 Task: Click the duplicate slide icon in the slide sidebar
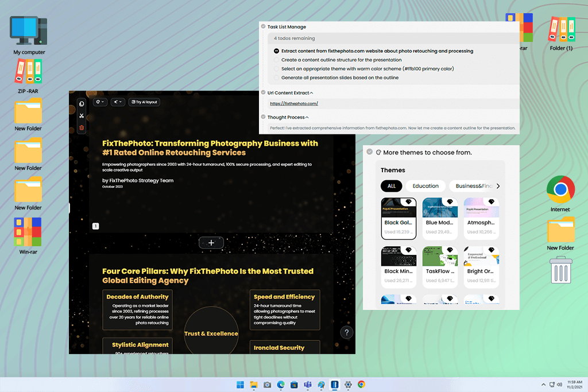(x=82, y=104)
